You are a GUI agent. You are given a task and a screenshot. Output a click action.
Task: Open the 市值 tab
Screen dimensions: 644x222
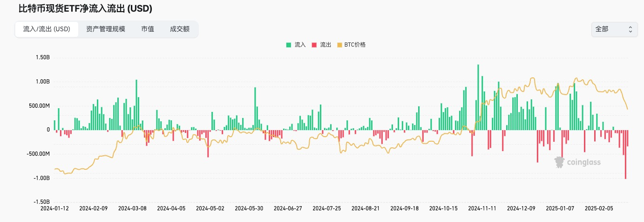148,29
